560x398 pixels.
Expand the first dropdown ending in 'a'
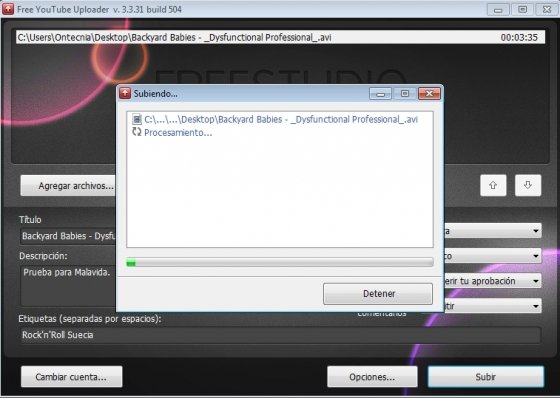pos(493,231)
